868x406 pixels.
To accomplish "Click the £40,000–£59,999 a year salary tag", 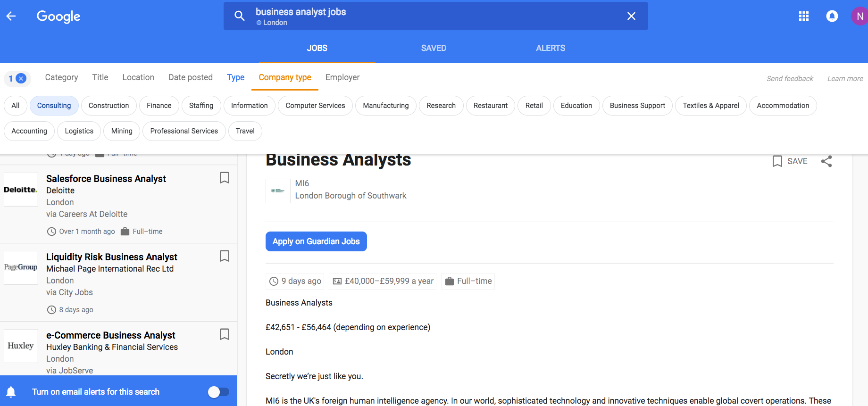I will [383, 281].
